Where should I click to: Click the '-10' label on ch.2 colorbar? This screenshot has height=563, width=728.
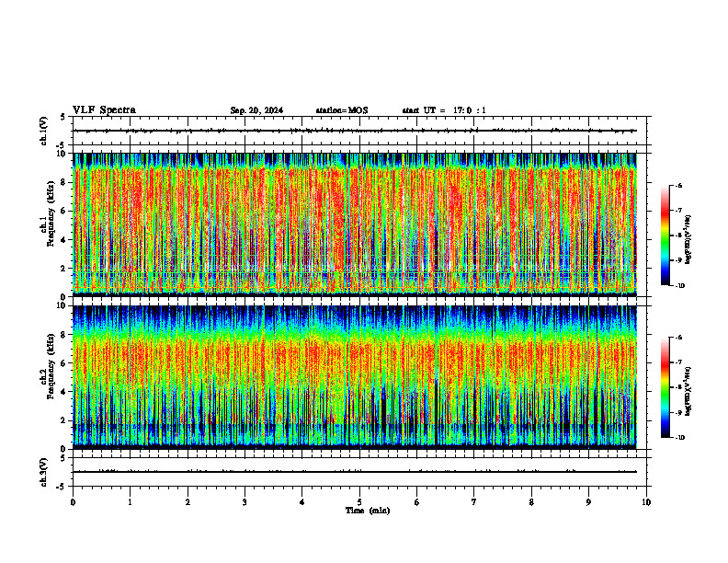click(x=679, y=438)
